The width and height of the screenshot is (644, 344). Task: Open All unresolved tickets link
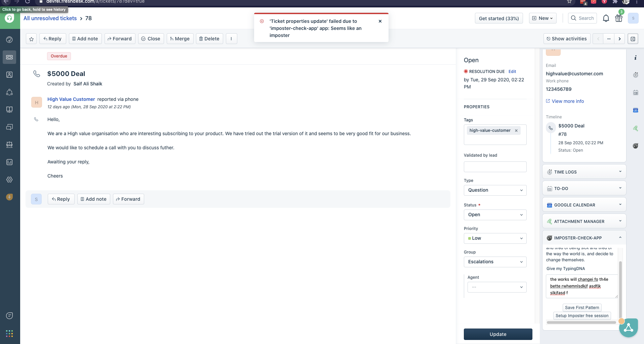[x=50, y=18]
